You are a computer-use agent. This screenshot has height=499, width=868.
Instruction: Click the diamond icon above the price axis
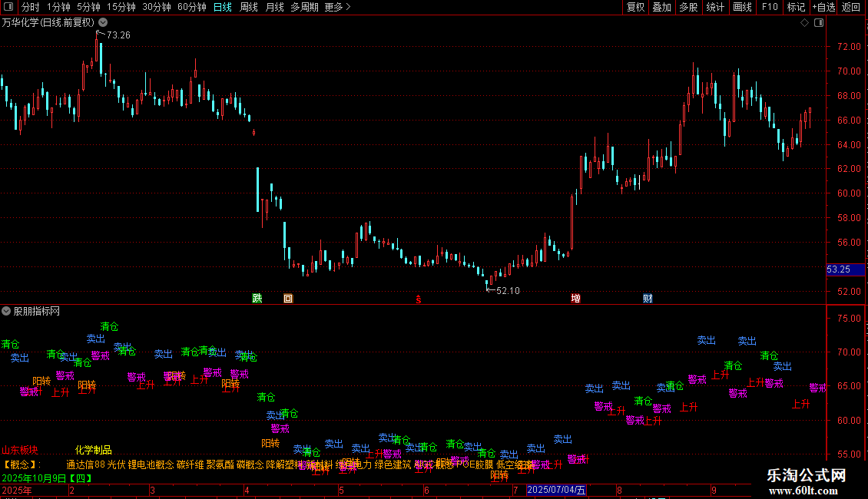click(805, 23)
